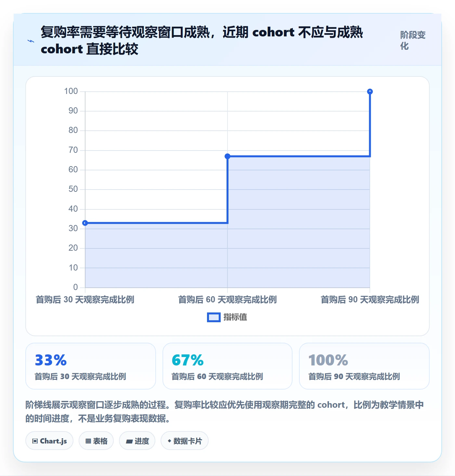The width and height of the screenshot is (455, 476).
Task: Click the card title starting 复购率需要等待
Action: coord(202,41)
